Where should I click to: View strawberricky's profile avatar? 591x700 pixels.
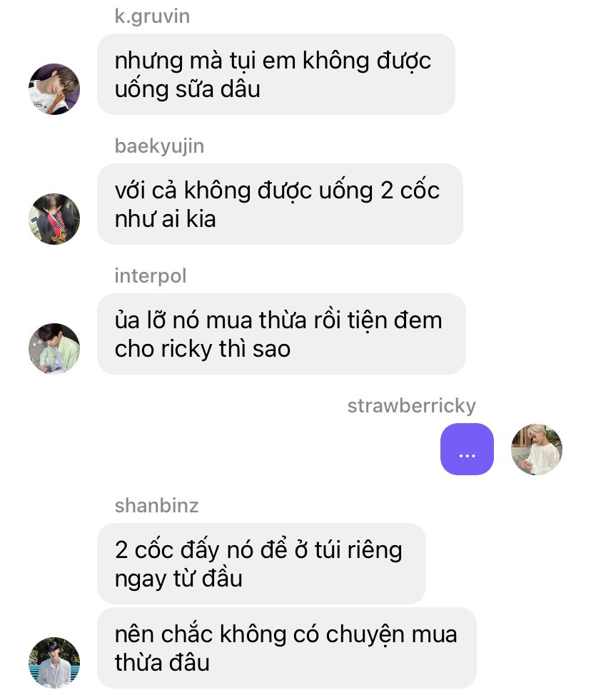click(x=537, y=449)
